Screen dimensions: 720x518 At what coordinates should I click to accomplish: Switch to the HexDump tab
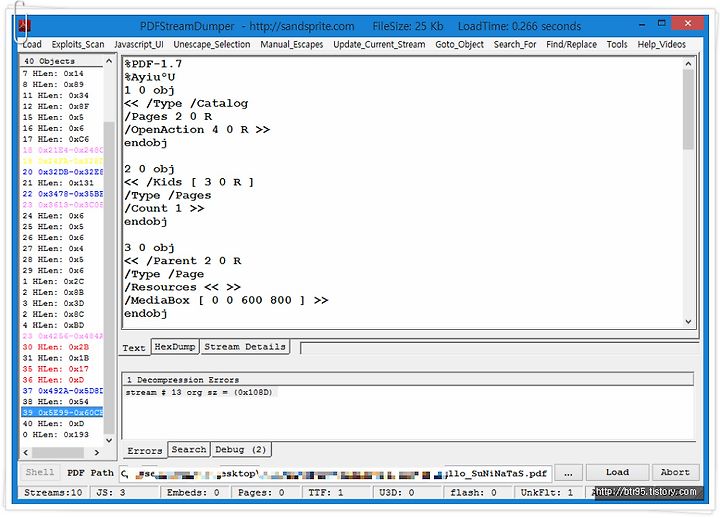[x=175, y=347]
